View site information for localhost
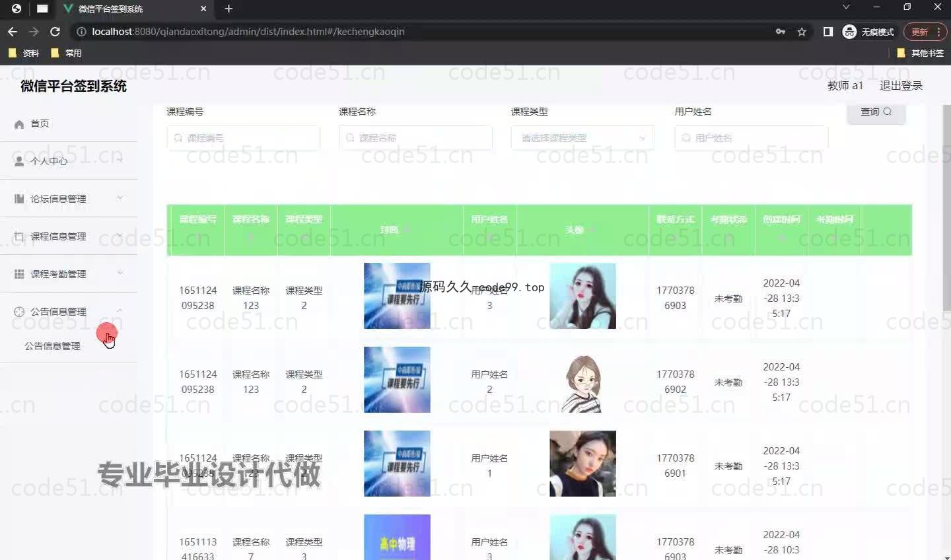This screenshot has height=560, width=951. pyautogui.click(x=82, y=32)
